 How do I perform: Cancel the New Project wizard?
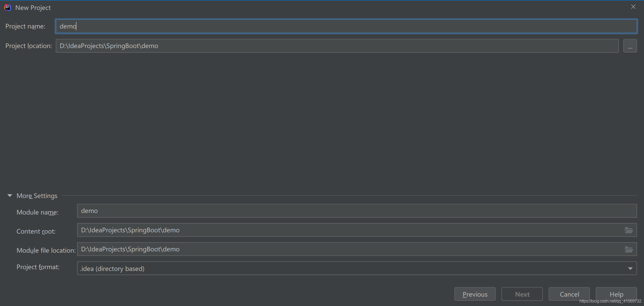[x=569, y=294]
